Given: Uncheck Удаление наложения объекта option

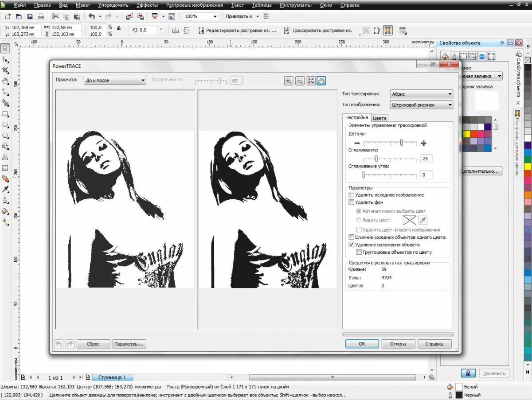Looking at the screenshot, I should point(352,245).
